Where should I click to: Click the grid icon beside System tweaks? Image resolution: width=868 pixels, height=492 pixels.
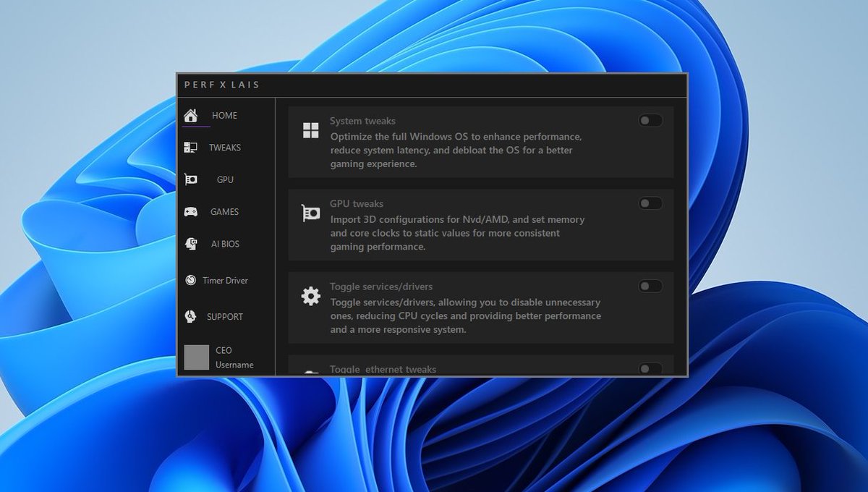(310, 130)
